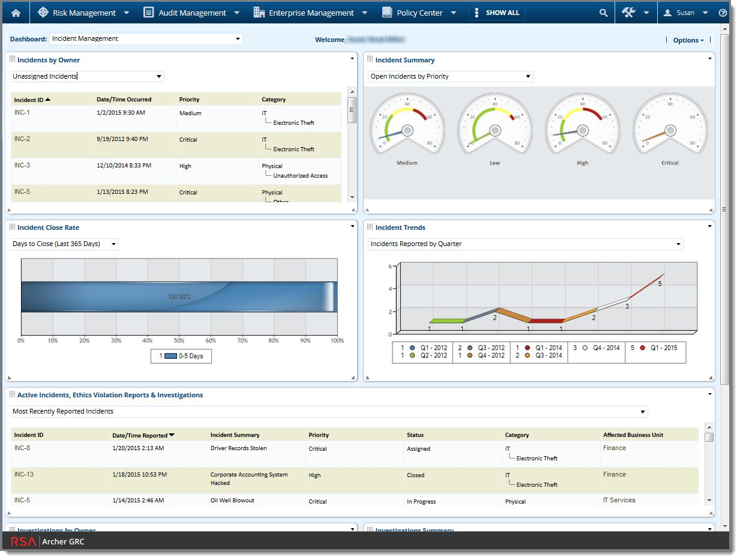740x560 pixels.
Task: Collapse the Incidents by Owner panel
Action: pos(352,58)
